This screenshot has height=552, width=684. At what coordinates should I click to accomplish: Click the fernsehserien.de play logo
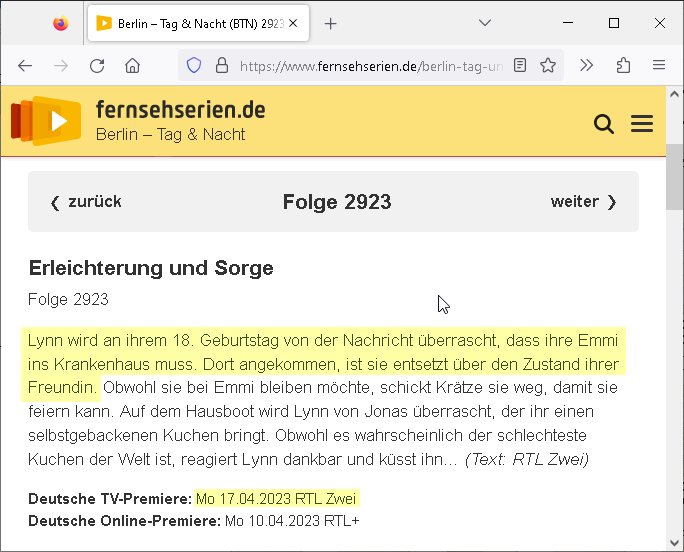[46, 120]
